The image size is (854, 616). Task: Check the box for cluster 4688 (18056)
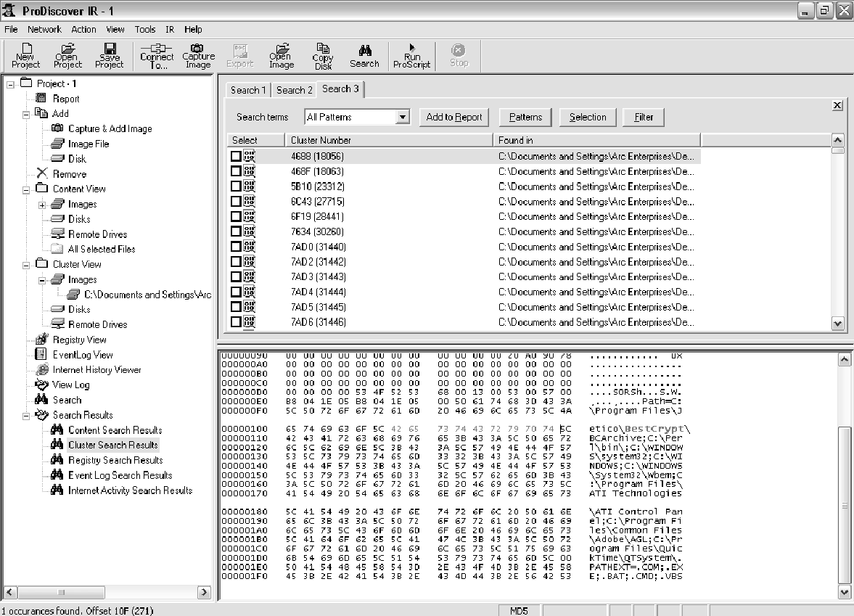(x=236, y=156)
